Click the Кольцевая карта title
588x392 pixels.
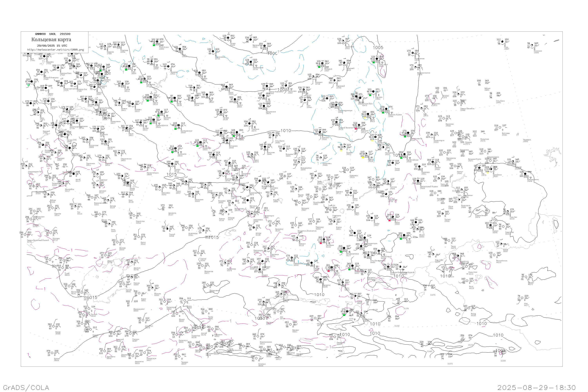pos(51,40)
